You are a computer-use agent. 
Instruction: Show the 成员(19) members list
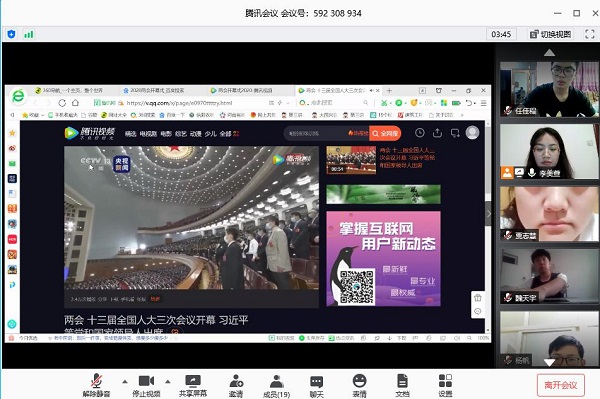276,386
